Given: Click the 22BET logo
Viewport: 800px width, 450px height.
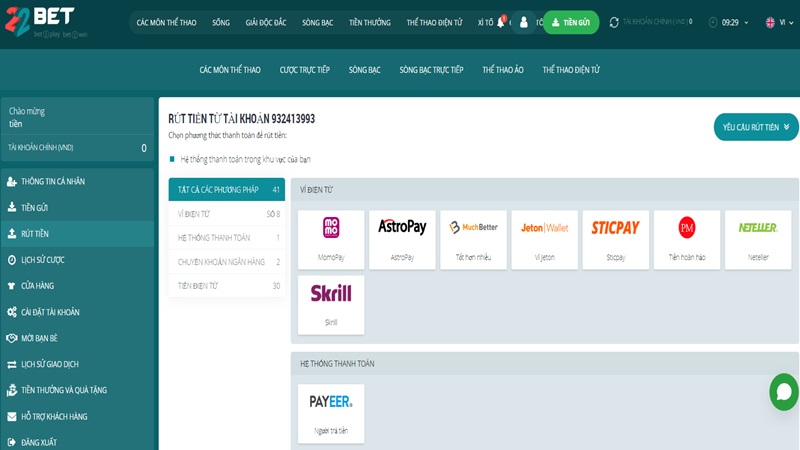Looking at the screenshot, I should [x=46, y=22].
